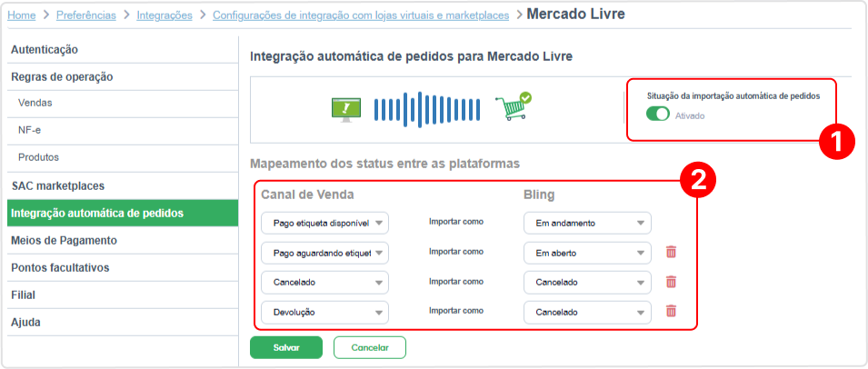Click the Mercado Livre page title
The image size is (868, 369).
(575, 14)
